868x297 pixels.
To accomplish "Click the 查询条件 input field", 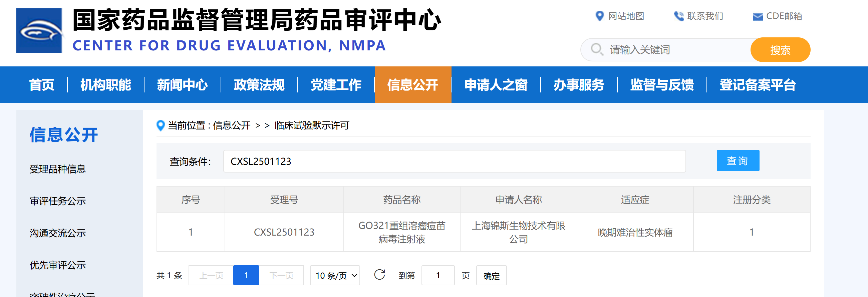I will 454,161.
